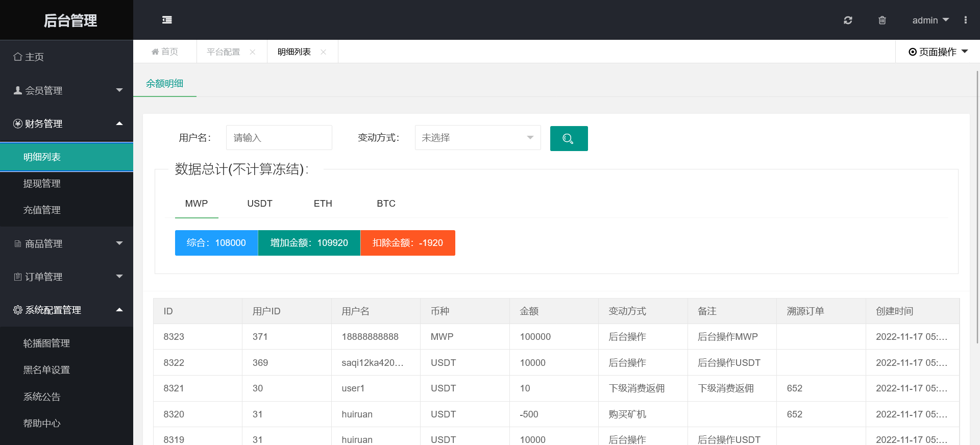Open the 页面操作 dropdown

coord(938,52)
